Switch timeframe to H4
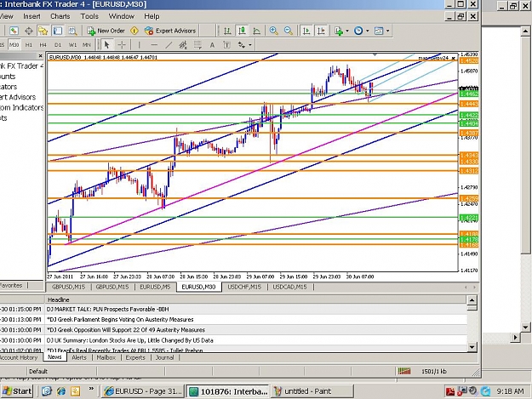Image resolution: width=532 pixels, height=399 pixels. (43, 45)
